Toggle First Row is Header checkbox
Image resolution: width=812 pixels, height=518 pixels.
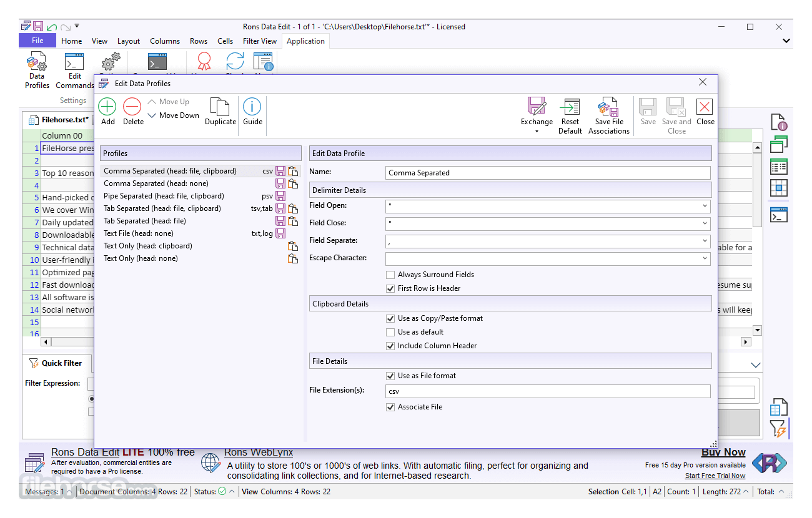(390, 288)
